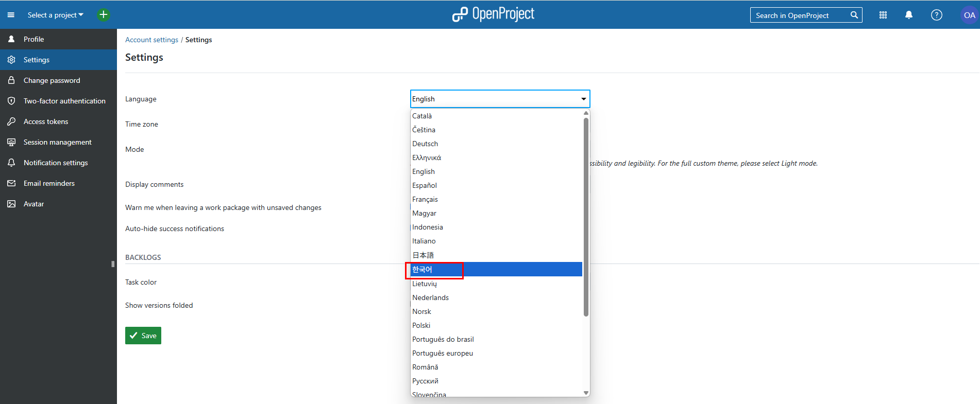The height and width of the screenshot is (404, 980).
Task: Click the Access tokens key icon
Action: pos(11,121)
